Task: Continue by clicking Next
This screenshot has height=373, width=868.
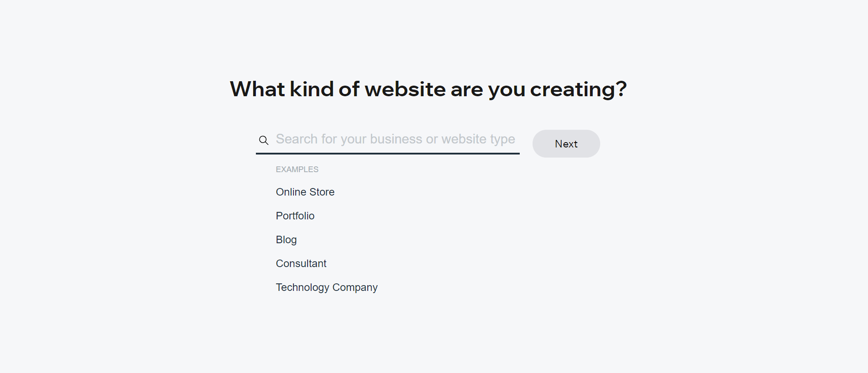Action: (566, 144)
